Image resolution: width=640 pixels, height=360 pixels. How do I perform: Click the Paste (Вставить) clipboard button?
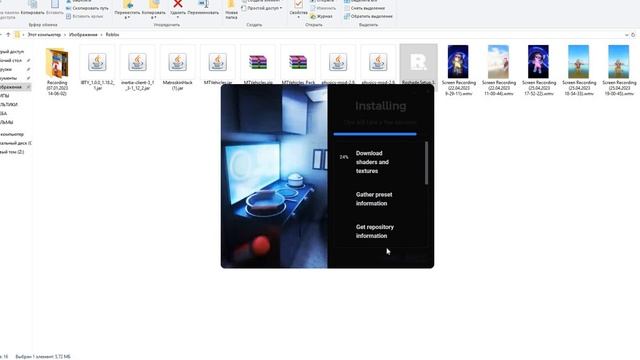pyautogui.click(x=54, y=8)
